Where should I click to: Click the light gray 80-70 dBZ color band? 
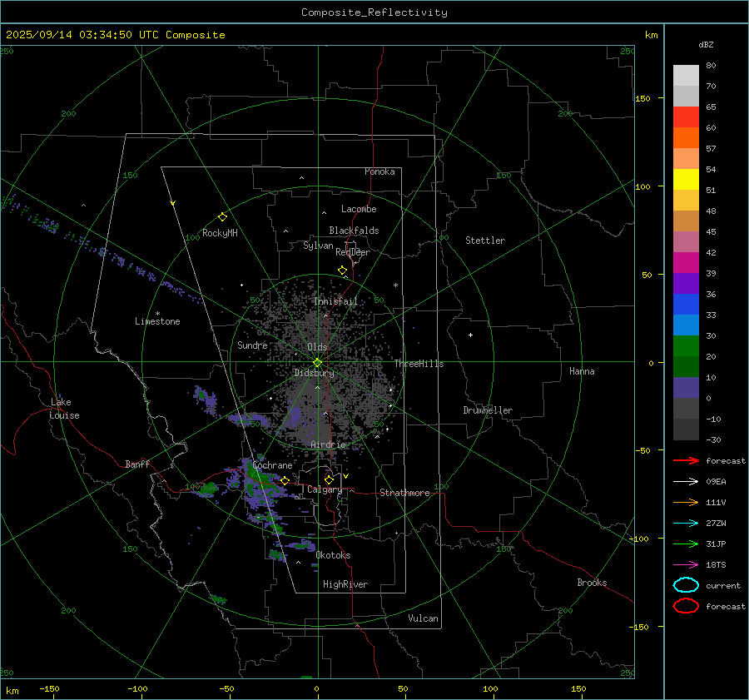point(686,76)
